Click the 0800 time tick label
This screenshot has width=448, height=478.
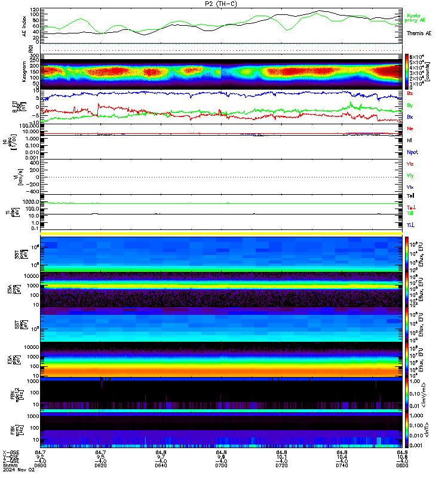point(402,465)
